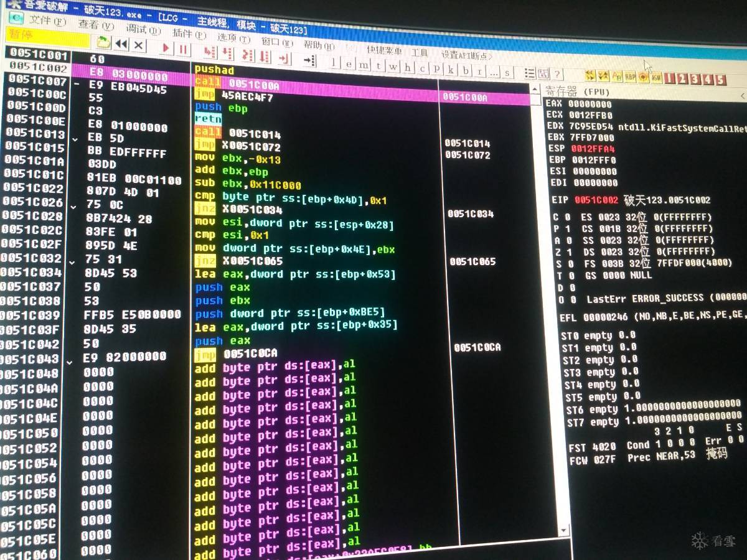Image resolution: width=747 pixels, height=560 pixels.
Task: Toggle register view via 寄存器 (FPU) header
Action: 578,91
